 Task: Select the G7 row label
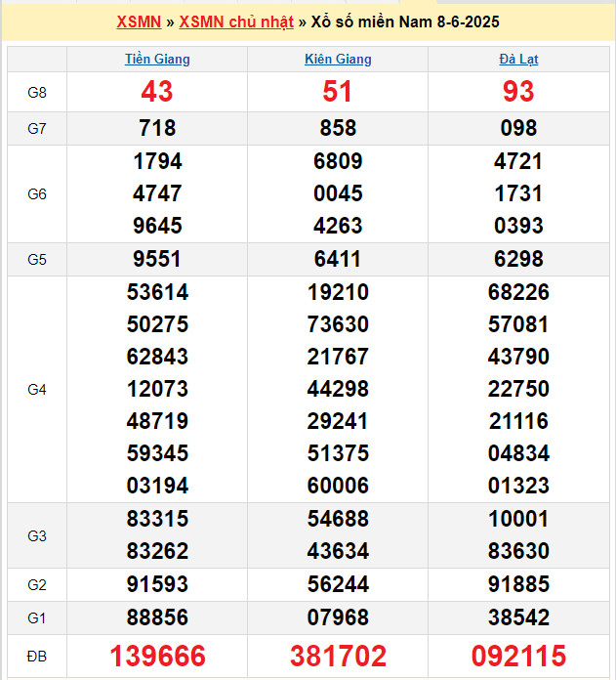coord(37,129)
